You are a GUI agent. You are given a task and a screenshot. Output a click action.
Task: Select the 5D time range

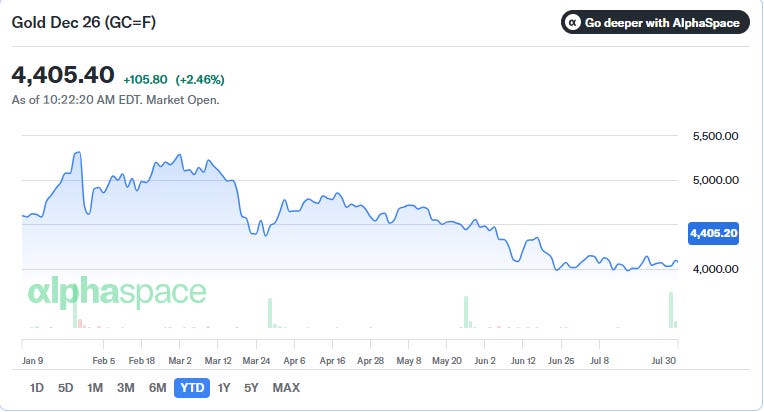point(65,388)
